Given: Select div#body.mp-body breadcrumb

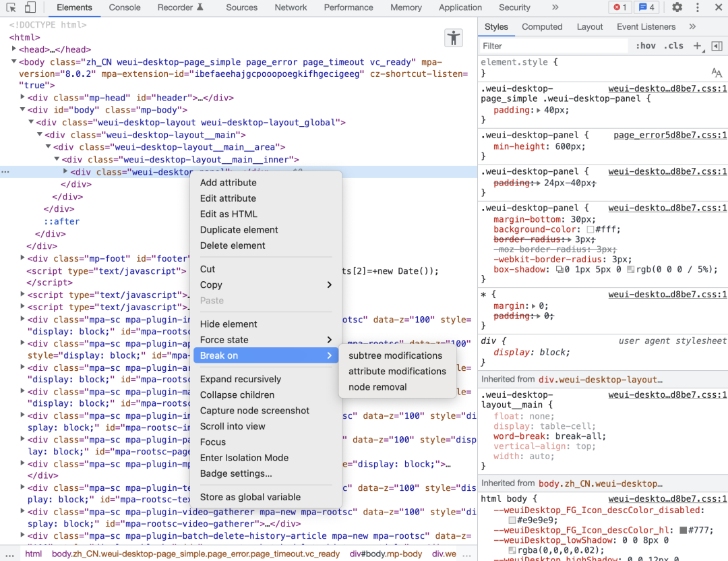Looking at the screenshot, I should point(386,554).
